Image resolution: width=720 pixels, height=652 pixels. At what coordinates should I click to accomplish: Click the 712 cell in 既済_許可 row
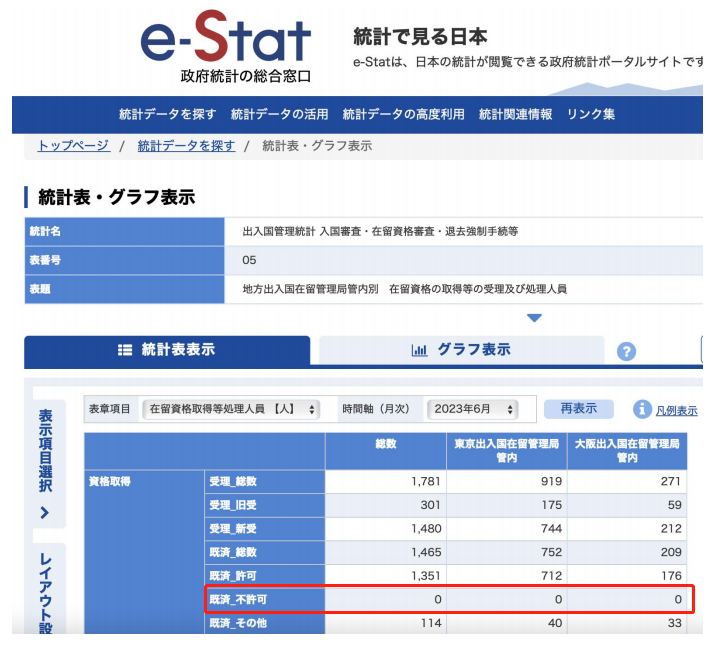click(x=506, y=576)
